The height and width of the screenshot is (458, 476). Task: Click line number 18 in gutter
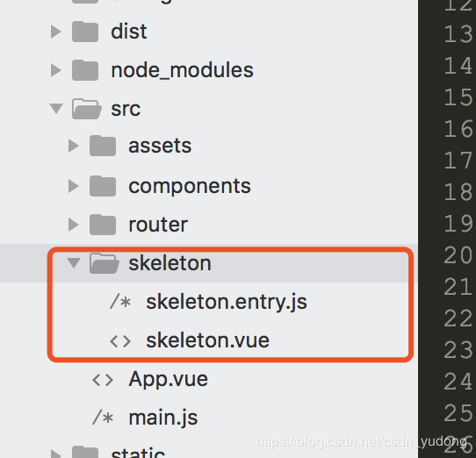coord(458,192)
